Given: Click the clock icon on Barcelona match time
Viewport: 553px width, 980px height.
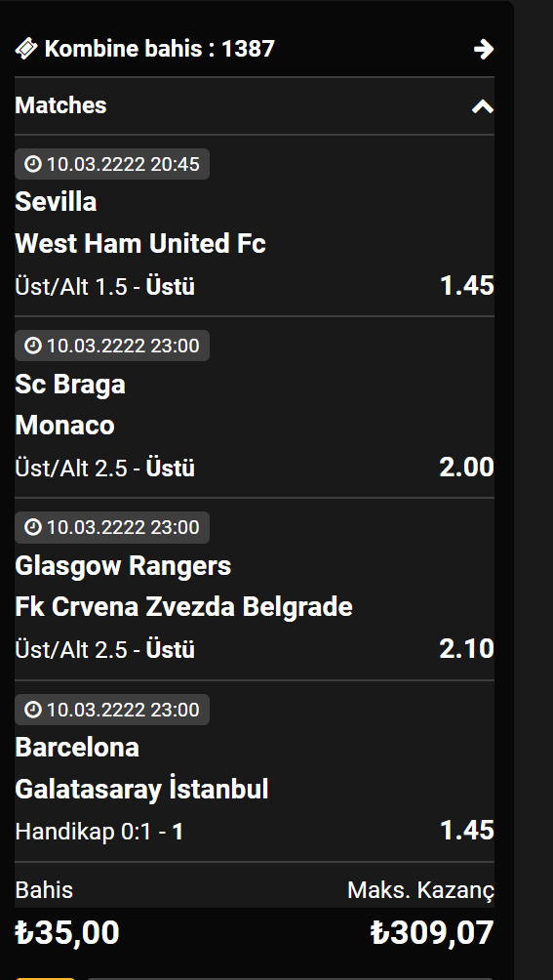Looking at the screenshot, I should [32, 710].
